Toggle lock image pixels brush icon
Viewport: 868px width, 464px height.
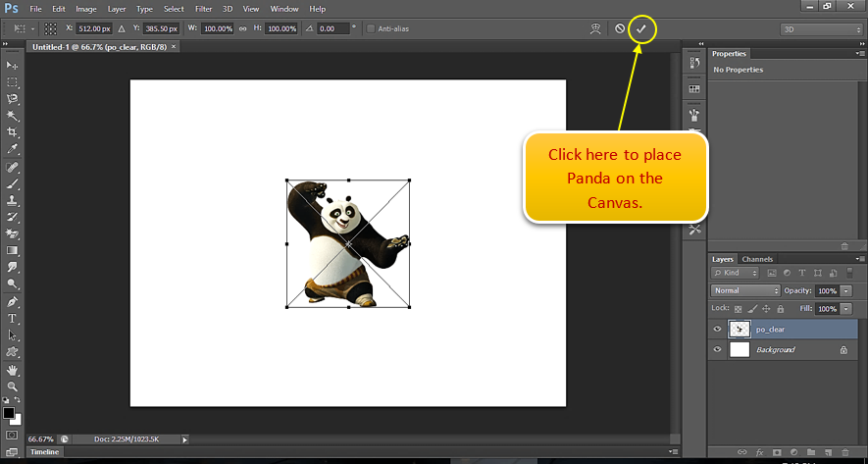[x=752, y=308]
